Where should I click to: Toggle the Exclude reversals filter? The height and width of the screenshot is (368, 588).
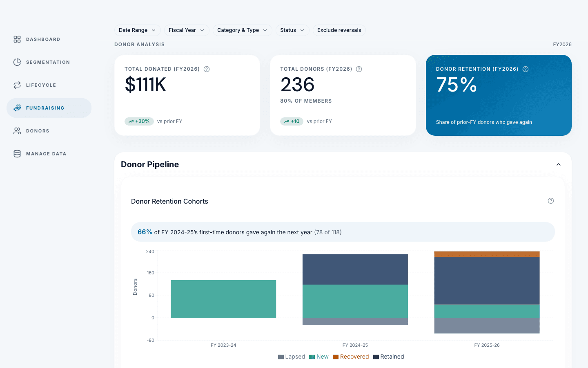coord(339,30)
